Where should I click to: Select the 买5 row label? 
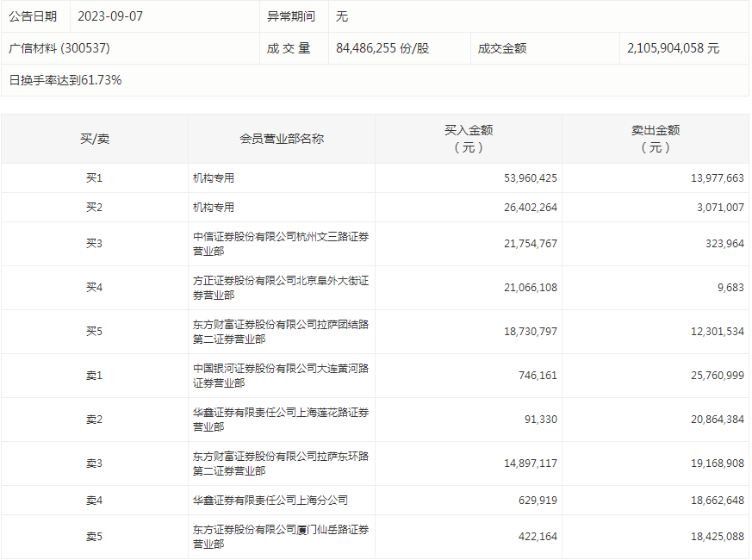click(x=95, y=332)
